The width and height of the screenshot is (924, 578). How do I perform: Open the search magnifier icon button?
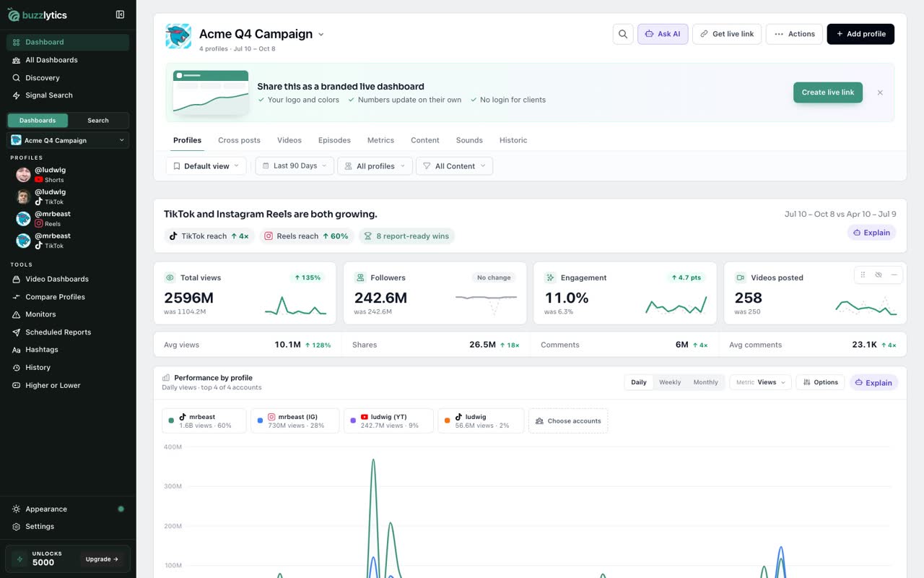tap(623, 34)
